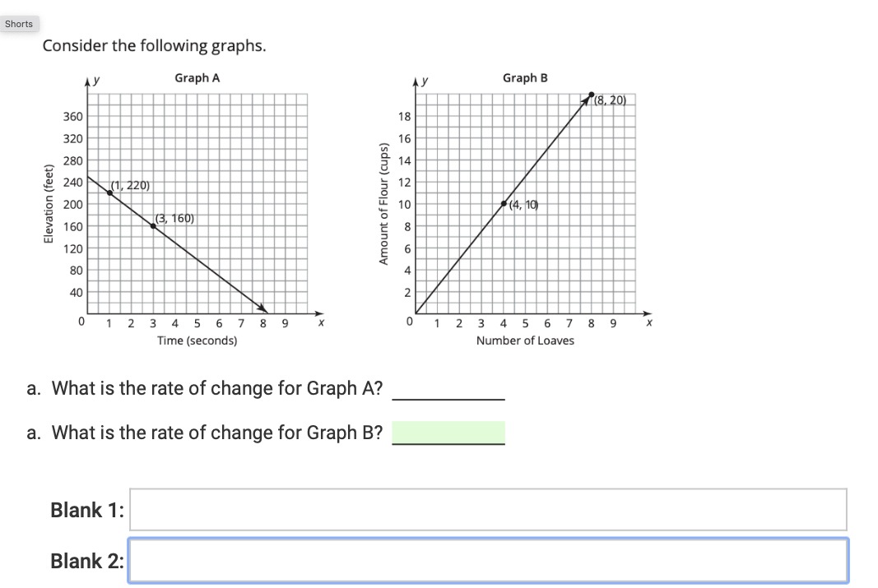Click the arrowhead at end of Graph A line
Image resolution: width=878 pixels, height=588 pixels.
tap(262, 308)
